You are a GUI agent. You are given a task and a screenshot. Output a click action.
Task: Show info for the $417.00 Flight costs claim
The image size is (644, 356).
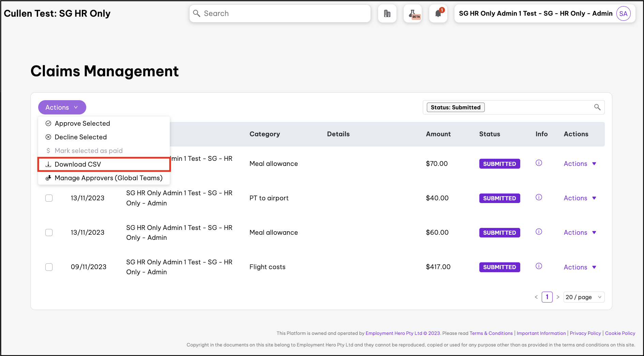click(x=539, y=266)
